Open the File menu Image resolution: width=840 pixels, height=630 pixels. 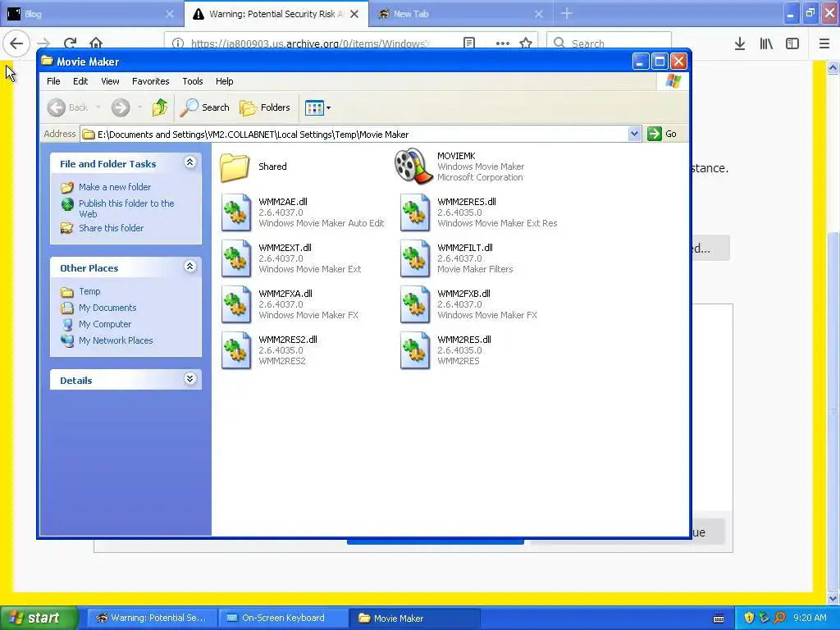tap(53, 81)
